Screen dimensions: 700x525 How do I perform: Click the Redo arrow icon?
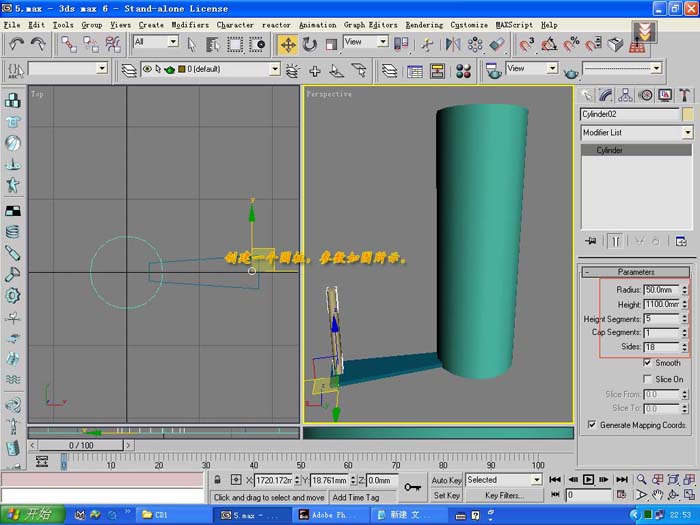pos(38,44)
